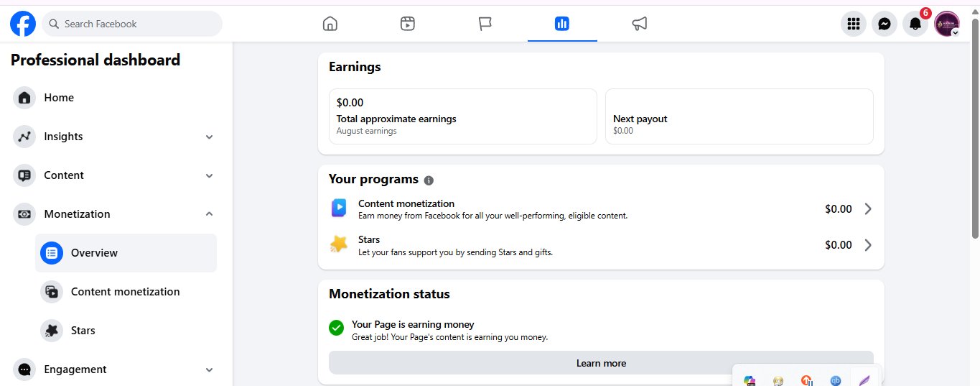Image resolution: width=980 pixels, height=386 pixels.
Task: Go to the Home feed tab
Action: pos(330,24)
